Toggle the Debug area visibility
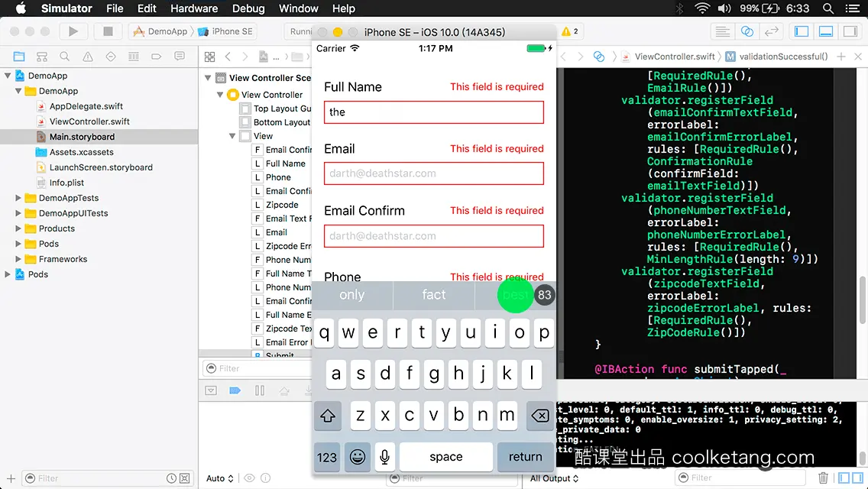Screen dimensions: 868x489 coord(826,31)
